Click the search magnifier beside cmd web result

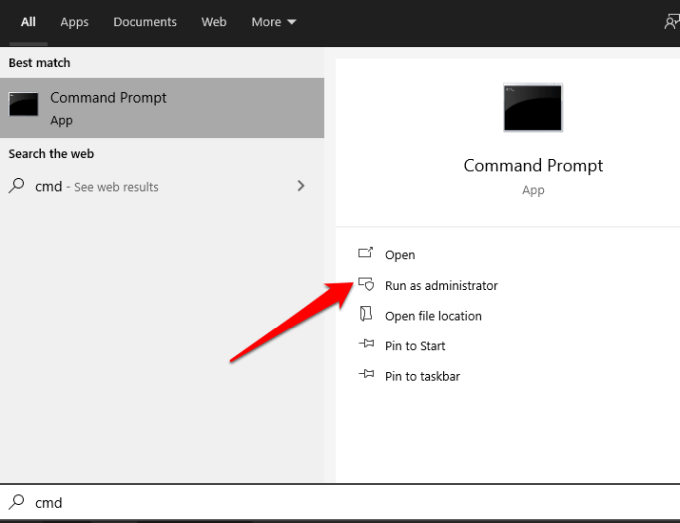tap(17, 186)
